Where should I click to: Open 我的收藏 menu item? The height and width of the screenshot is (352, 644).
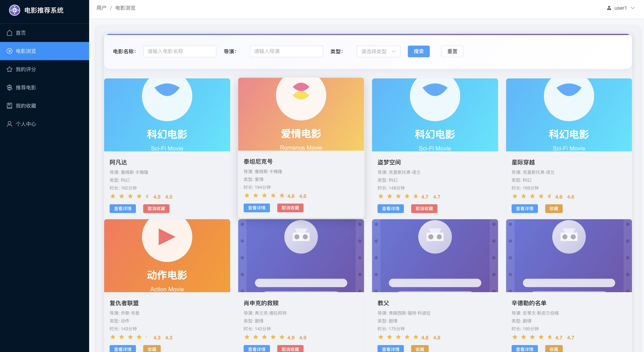(26, 106)
